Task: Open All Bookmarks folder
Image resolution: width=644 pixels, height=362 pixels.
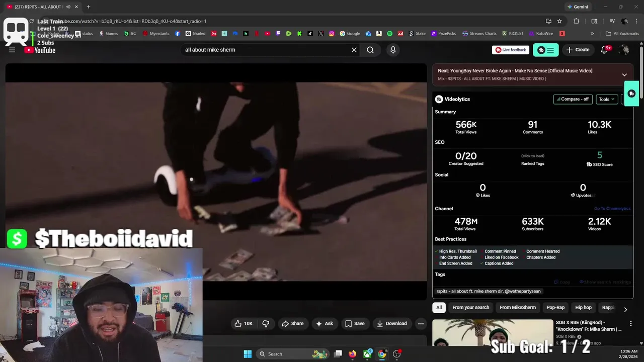Action: click(622, 34)
